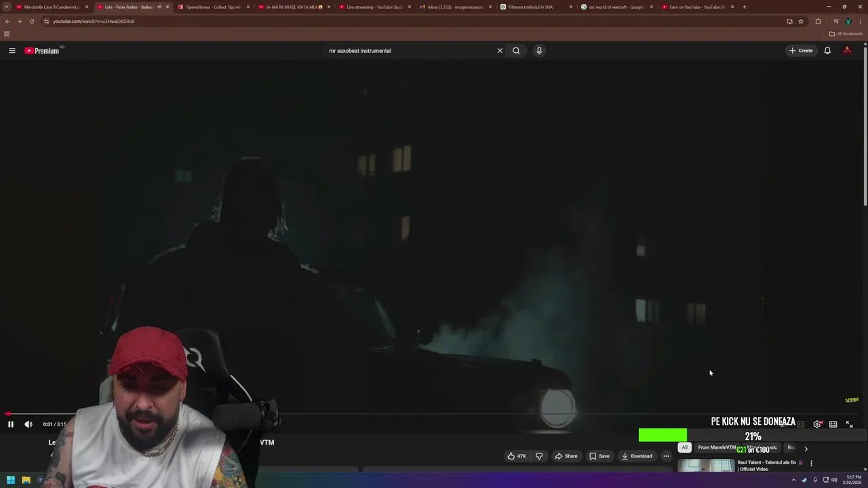The width and height of the screenshot is (868, 488).
Task: Save video to a playlist
Action: [599, 456]
